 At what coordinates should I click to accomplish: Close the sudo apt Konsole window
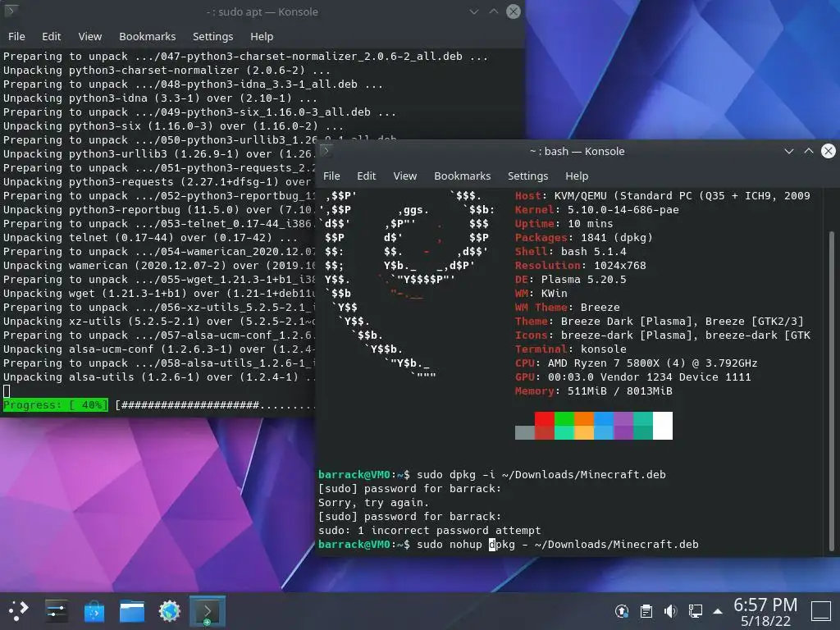pos(514,11)
